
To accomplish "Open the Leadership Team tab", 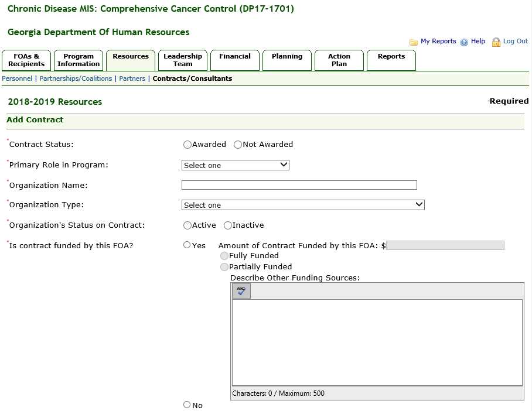I will [183, 60].
